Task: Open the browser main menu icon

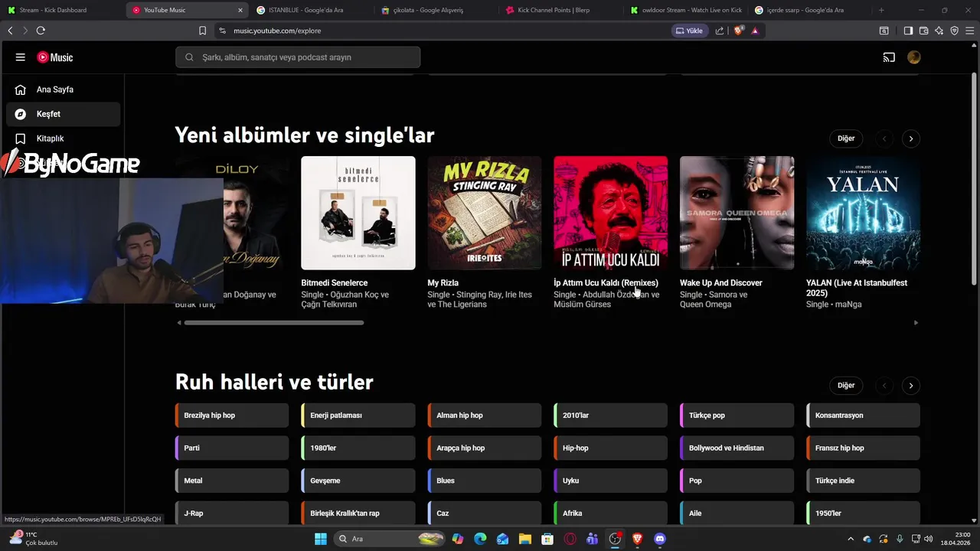Action: [969, 31]
